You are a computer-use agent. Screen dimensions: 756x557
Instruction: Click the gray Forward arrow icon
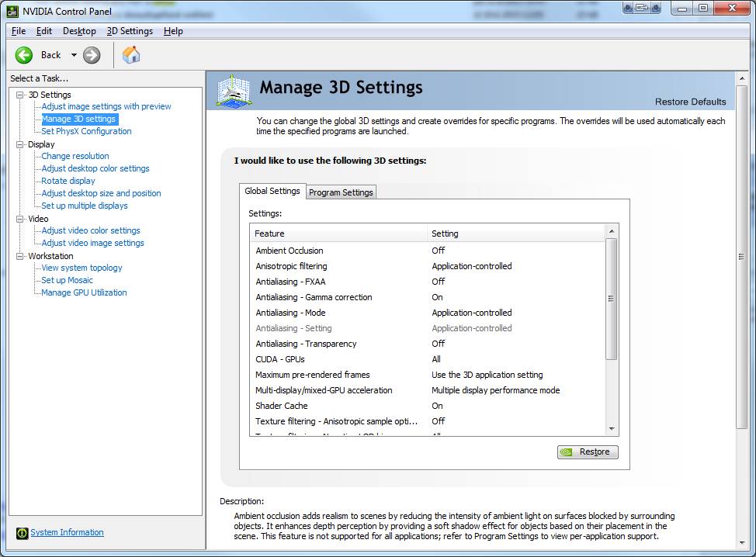click(92, 55)
